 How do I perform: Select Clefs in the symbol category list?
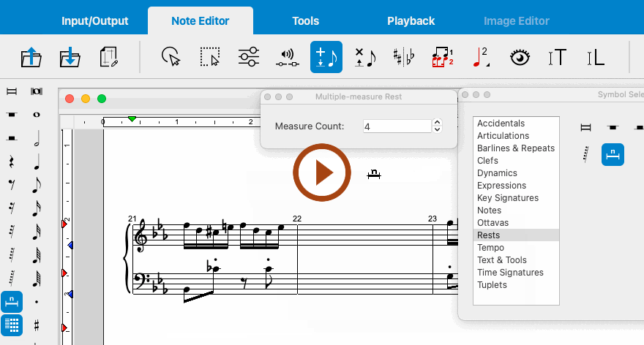coord(487,161)
